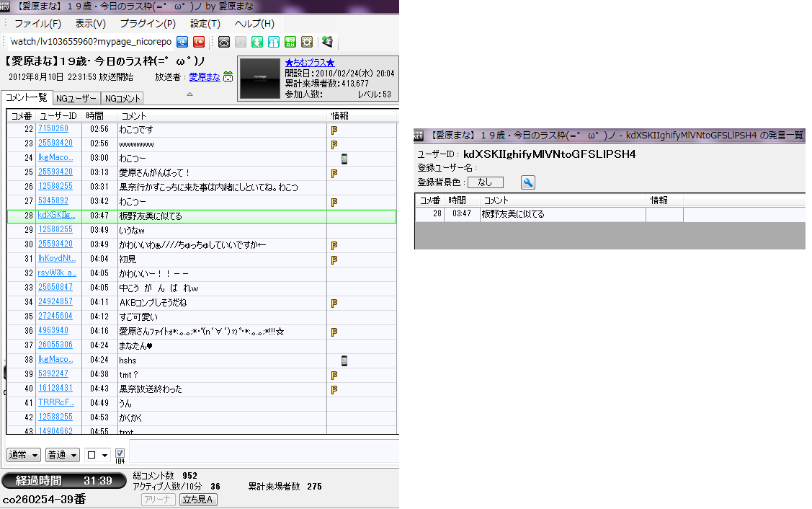Click the co260254-39番 seat number text
This screenshot has height=509, width=812.
click(44, 500)
